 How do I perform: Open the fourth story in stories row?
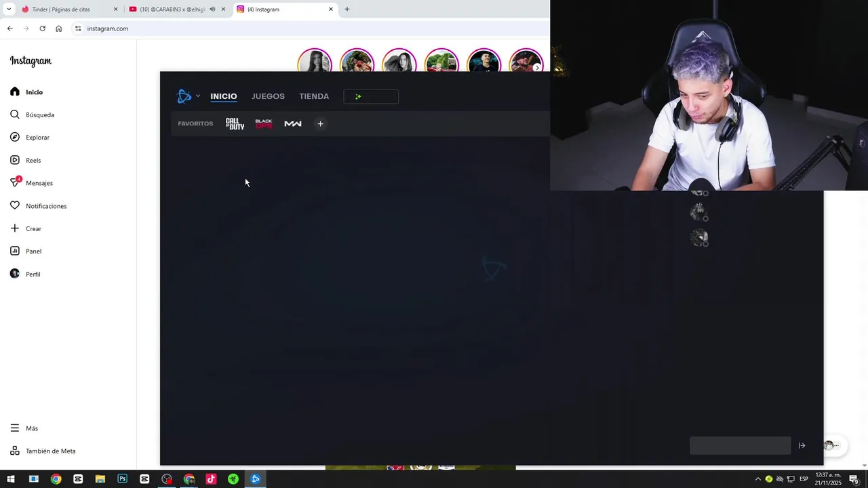click(x=441, y=62)
